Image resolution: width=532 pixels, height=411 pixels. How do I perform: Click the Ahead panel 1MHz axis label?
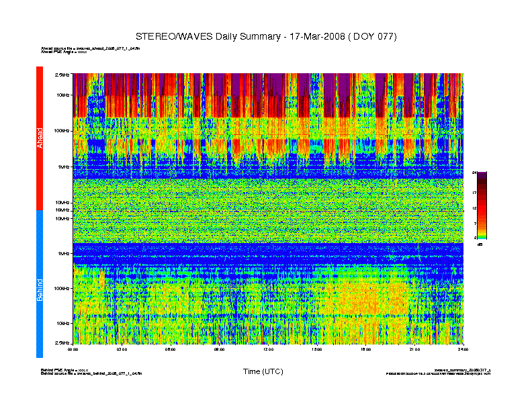tap(64, 167)
